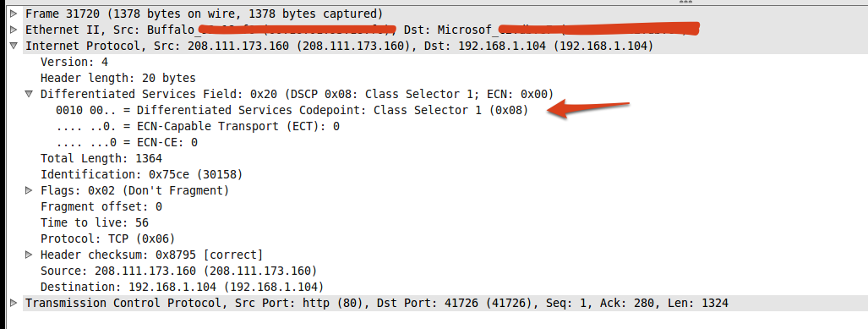Select the Protocol: TCP line
This screenshot has width=868, height=329.
click(x=108, y=239)
